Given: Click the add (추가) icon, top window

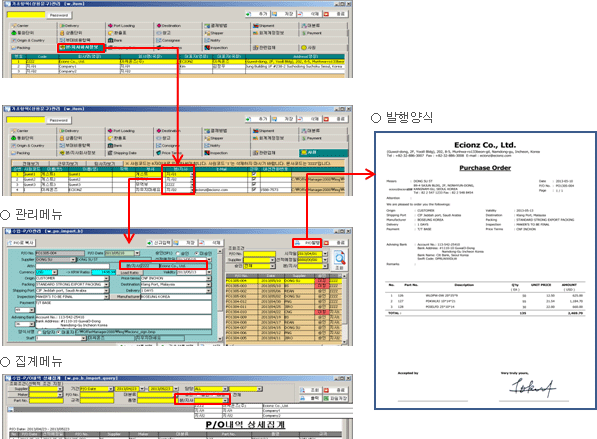Looking at the screenshot, I should coord(248,14).
